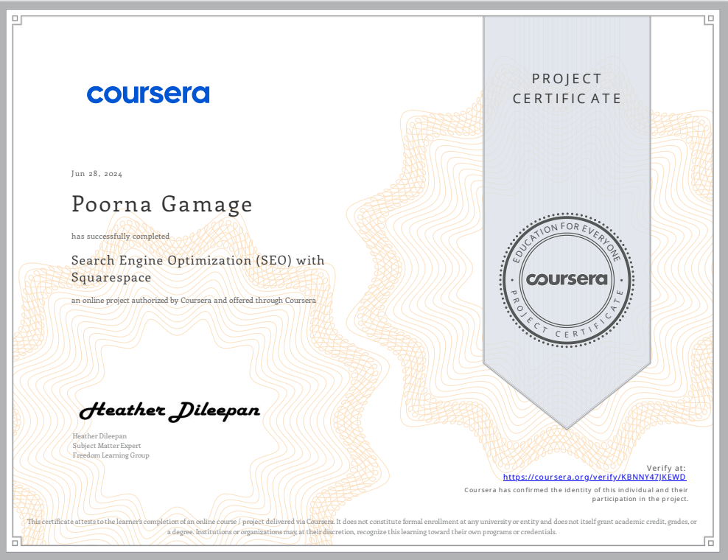Click the blue Coursera logo

[148, 94]
